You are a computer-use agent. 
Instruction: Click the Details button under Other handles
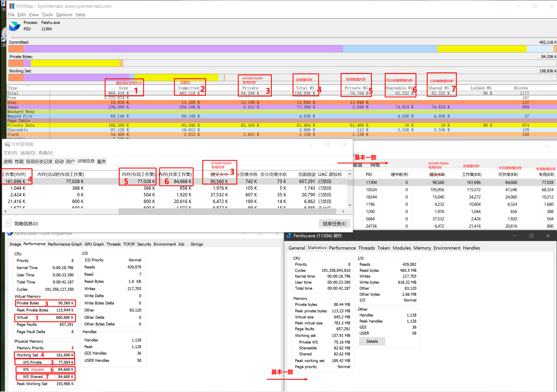pyautogui.click(x=372, y=341)
